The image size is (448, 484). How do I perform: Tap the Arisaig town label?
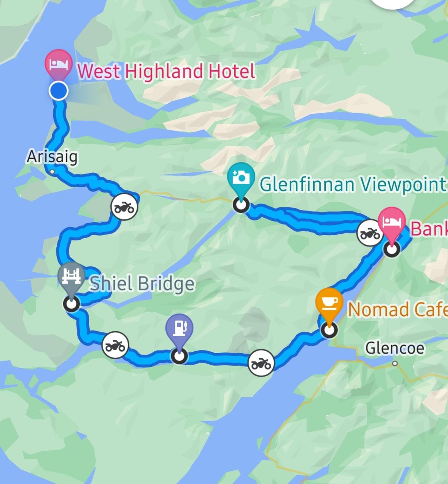(x=52, y=157)
